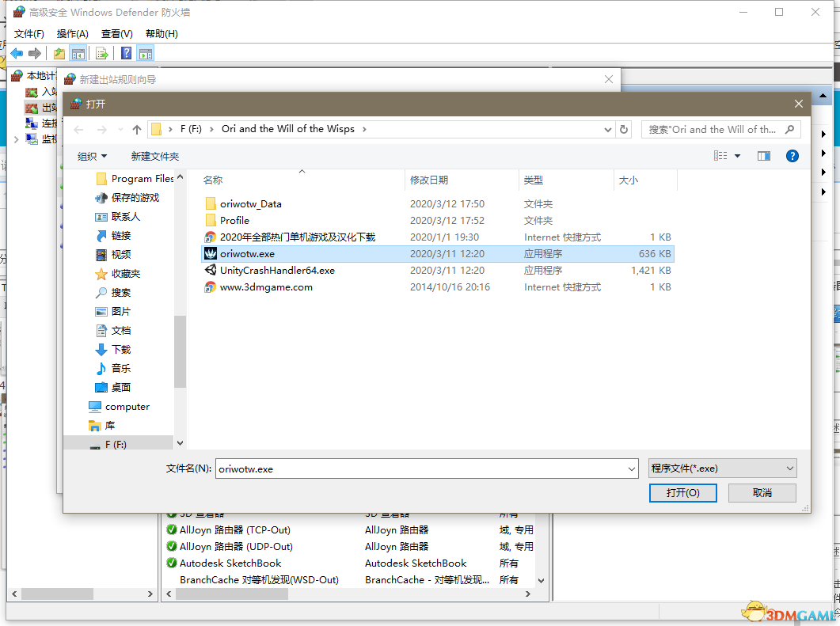Expand the 监视 tree node in firewall window
Screen dimensions: 840x626
tap(16, 139)
